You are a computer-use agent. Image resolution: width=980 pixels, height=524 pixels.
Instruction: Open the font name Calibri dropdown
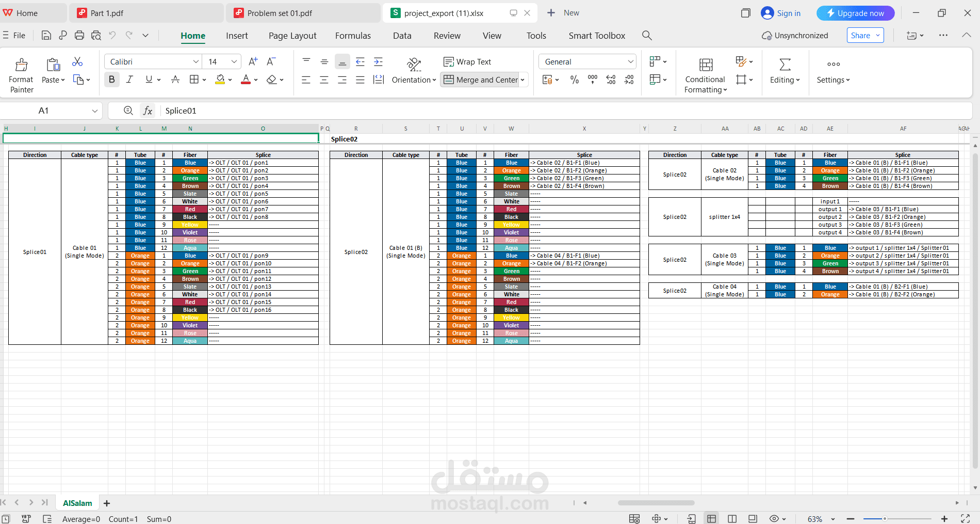pos(195,61)
